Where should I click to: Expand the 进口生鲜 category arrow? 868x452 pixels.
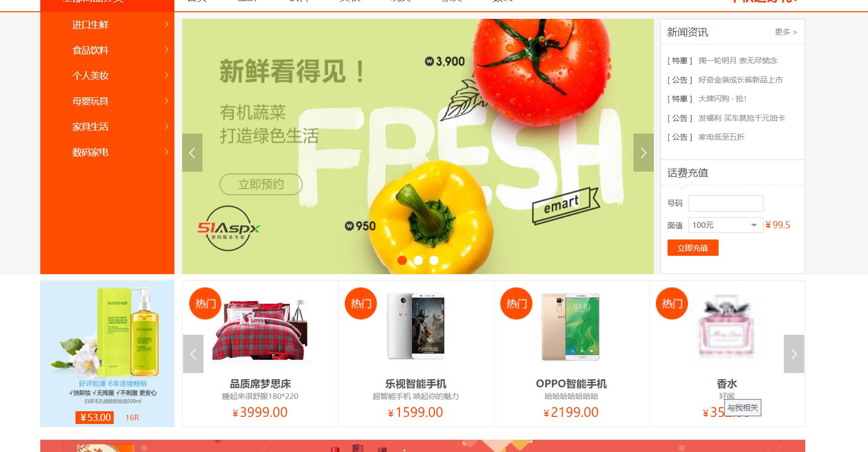[166, 24]
